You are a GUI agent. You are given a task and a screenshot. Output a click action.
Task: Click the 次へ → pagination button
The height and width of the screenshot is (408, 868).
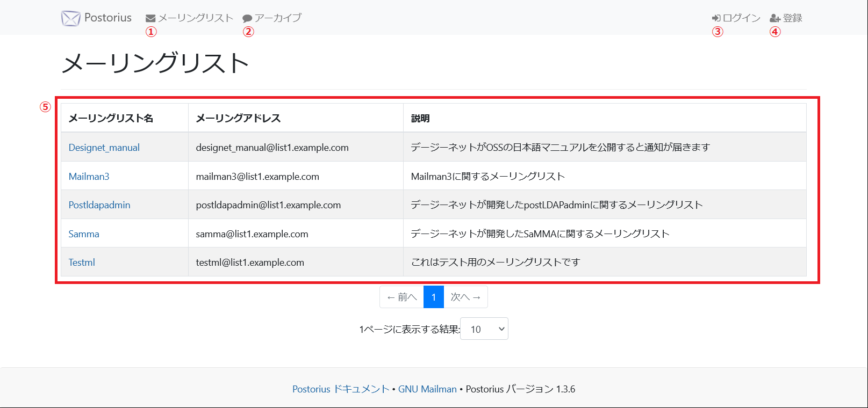465,297
